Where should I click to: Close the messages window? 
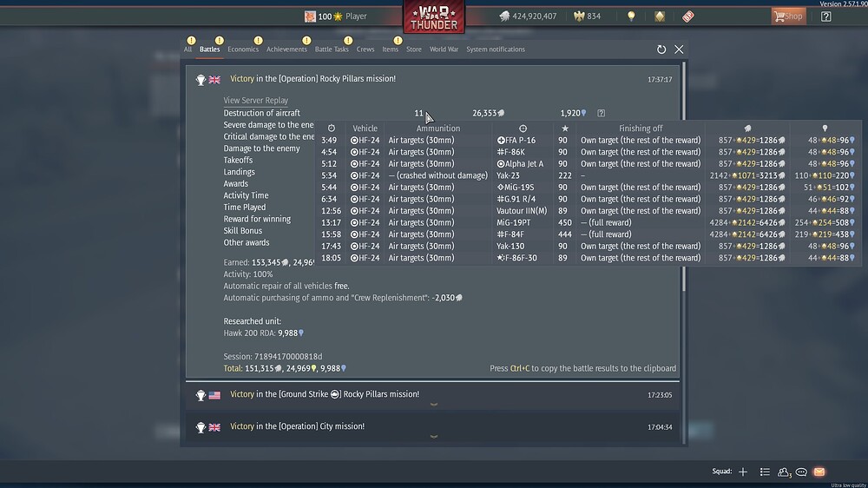679,49
